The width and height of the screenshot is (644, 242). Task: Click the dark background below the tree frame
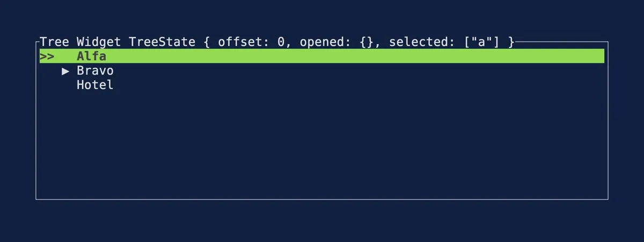[x=322, y=222]
